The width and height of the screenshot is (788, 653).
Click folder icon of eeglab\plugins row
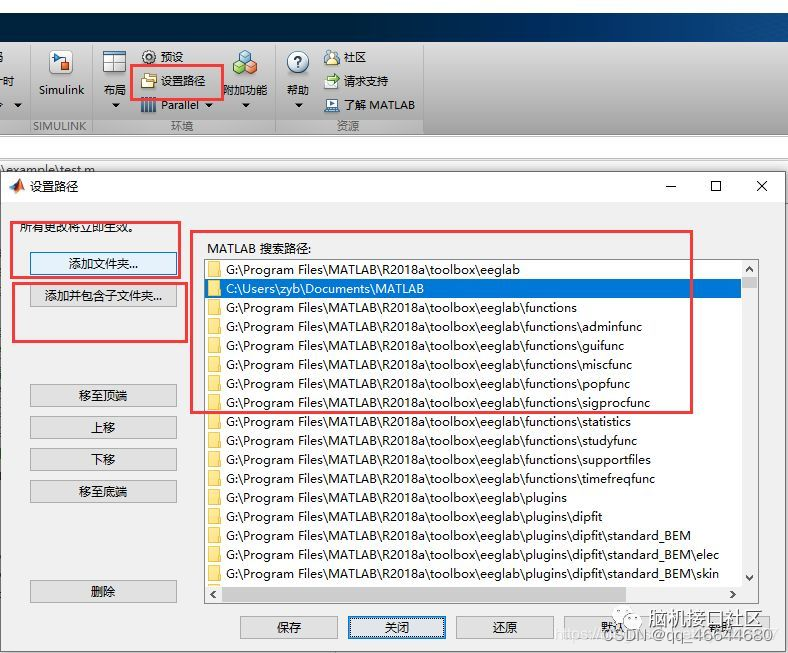point(215,498)
